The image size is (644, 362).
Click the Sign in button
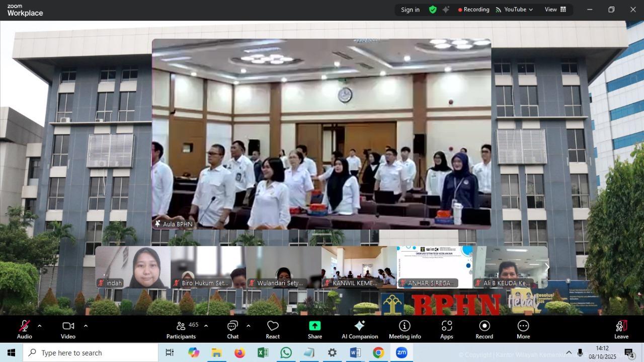coord(410,10)
